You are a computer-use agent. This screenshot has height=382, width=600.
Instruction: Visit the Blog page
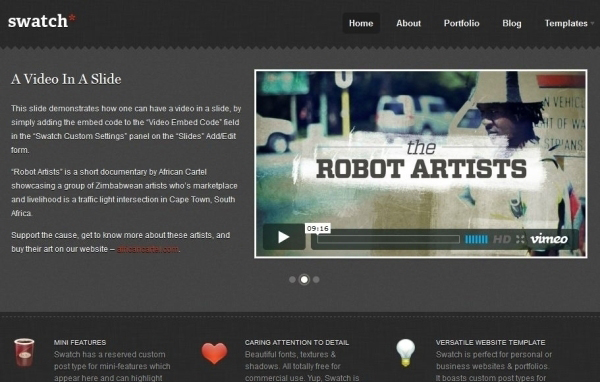pos(512,23)
